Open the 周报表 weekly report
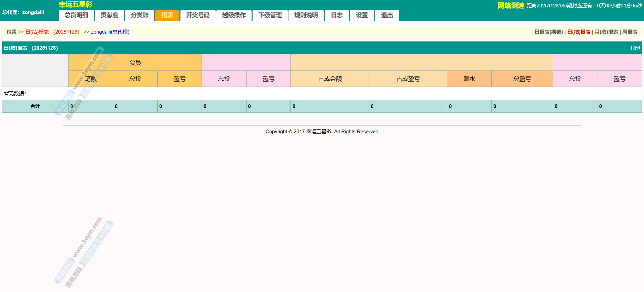Screen dimensions: 644x292 630,32
